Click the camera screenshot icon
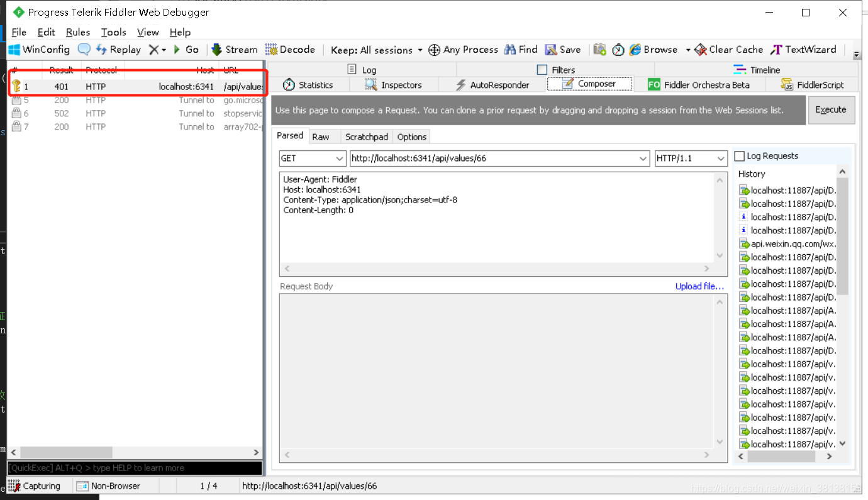The width and height of the screenshot is (868, 500). click(600, 50)
